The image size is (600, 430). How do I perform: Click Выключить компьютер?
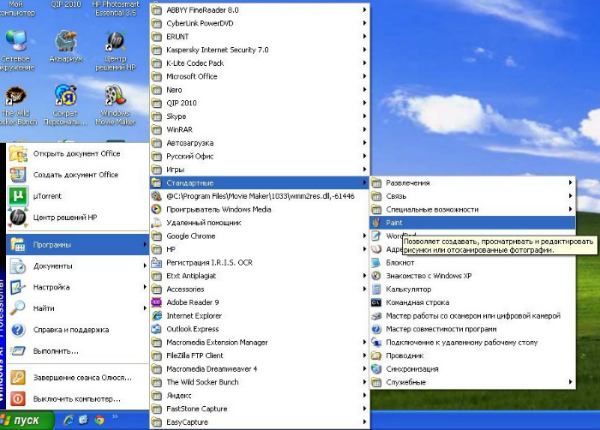tap(77, 399)
